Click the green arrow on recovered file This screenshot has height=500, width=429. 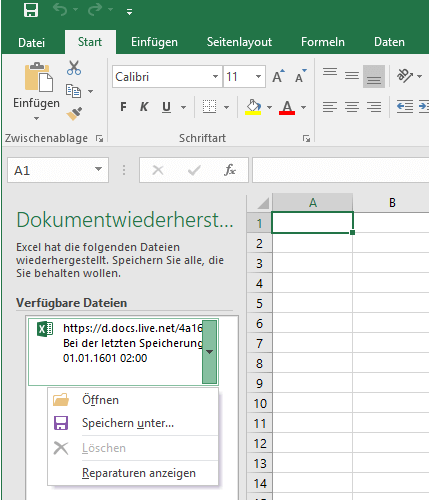click(209, 352)
